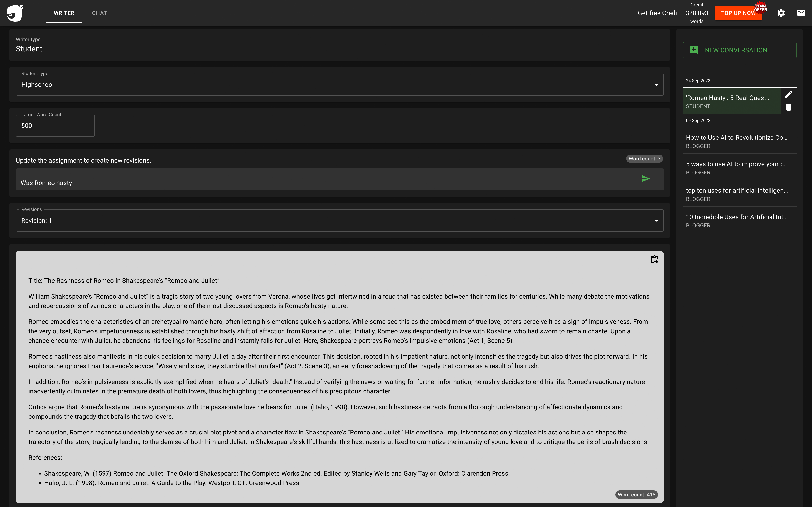Delete the Romeo Hasty conversation
This screenshot has height=507, width=812.
click(x=788, y=107)
